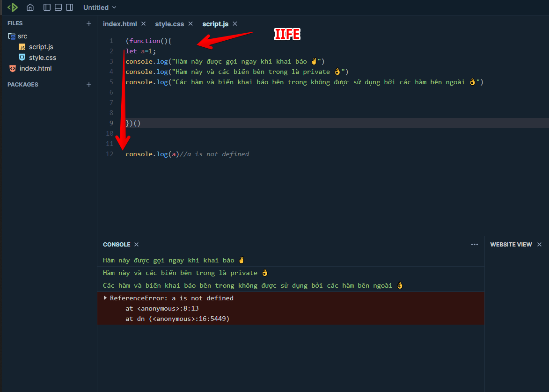Viewport: 549px width, 392px height.
Task: Open the Home page icon
Action: 30,7
